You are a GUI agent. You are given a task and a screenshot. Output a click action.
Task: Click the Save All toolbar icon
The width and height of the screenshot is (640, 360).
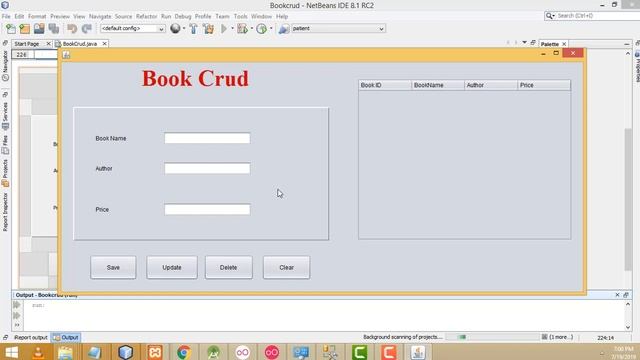[x=53, y=29]
